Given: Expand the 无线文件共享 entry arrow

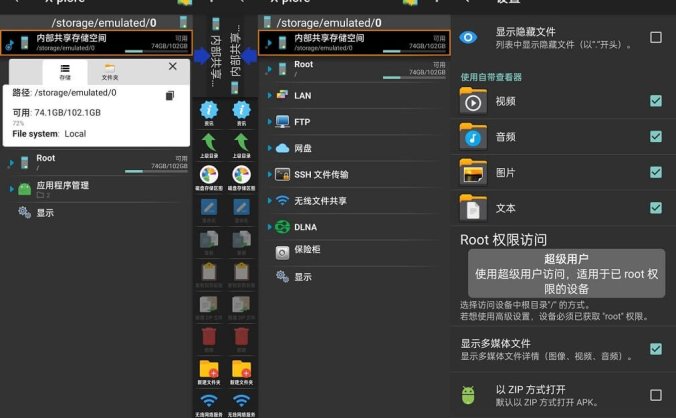Looking at the screenshot, I should pyautogui.click(x=269, y=200).
